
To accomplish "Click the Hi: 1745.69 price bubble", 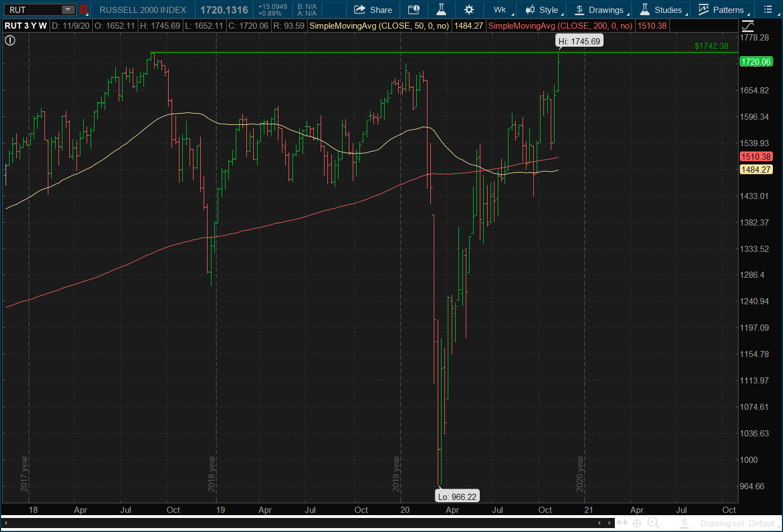I will point(579,41).
